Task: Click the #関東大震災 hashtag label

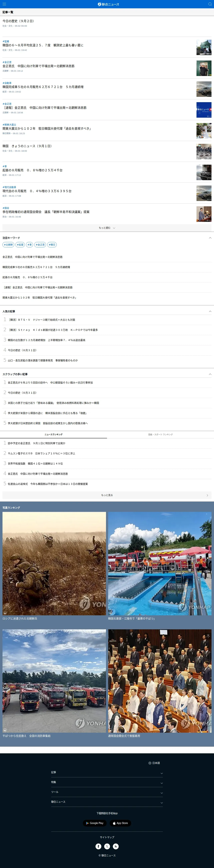Action: click(x=9, y=125)
